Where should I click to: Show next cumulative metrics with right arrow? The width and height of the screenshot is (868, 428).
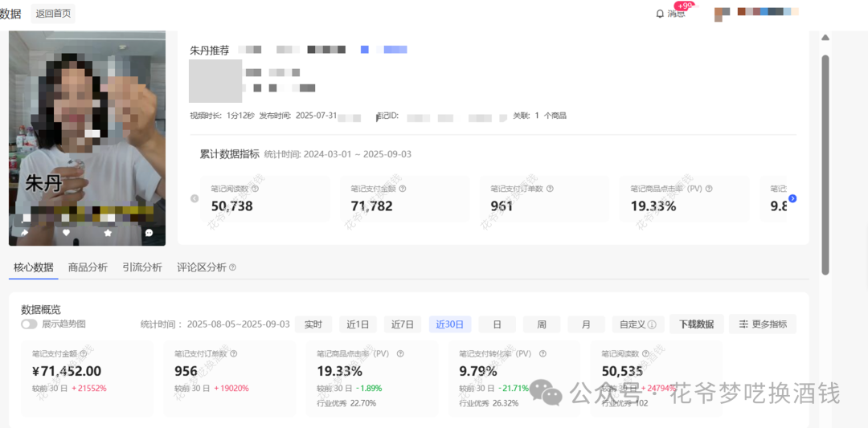[792, 198]
